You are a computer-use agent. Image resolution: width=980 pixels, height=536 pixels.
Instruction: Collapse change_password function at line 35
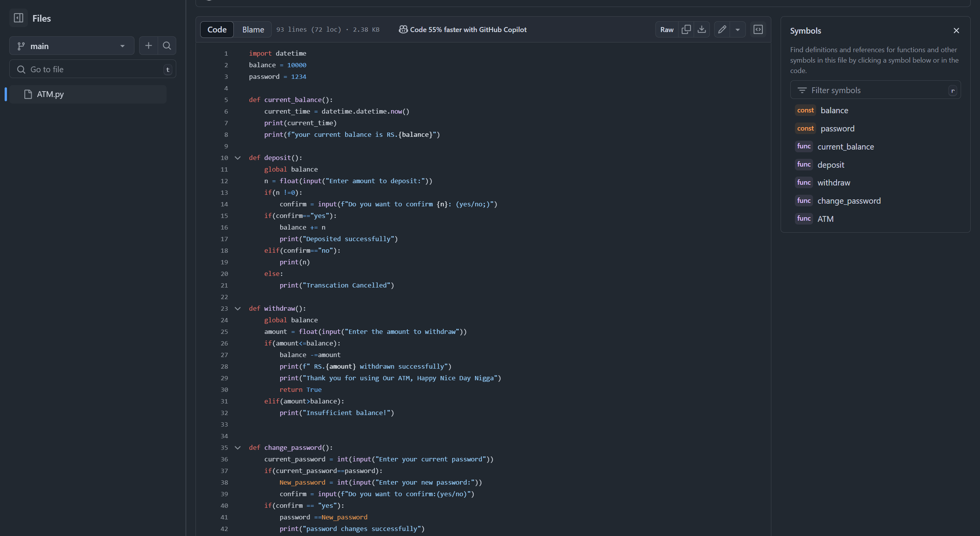[238, 448]
